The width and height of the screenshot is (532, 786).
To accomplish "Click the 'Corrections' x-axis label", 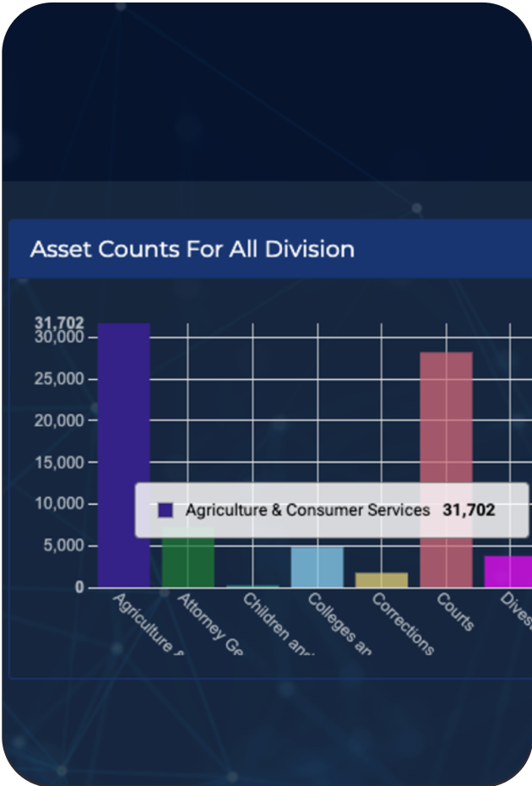I will coord(403,624).
